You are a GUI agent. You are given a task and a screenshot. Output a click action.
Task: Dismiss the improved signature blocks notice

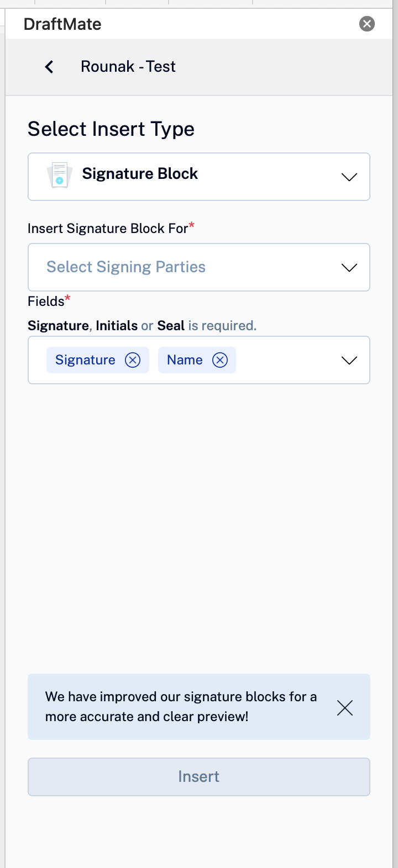(345, 708)
